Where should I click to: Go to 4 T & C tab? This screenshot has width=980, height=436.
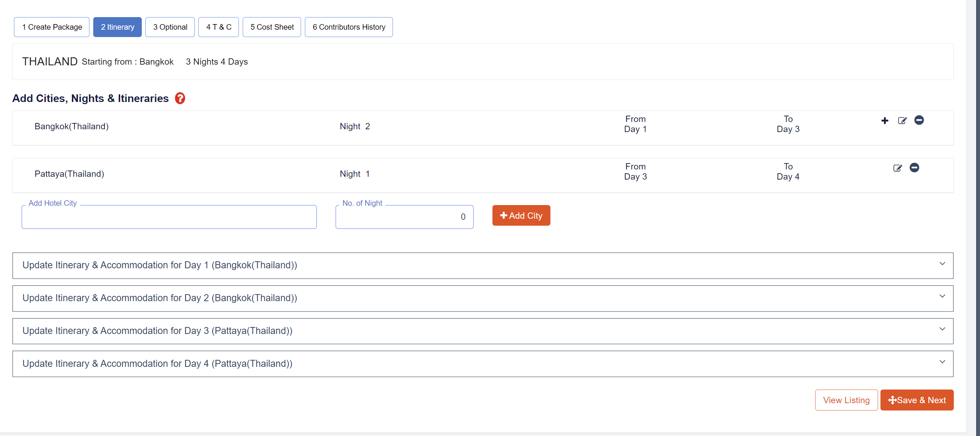(218, 27)
